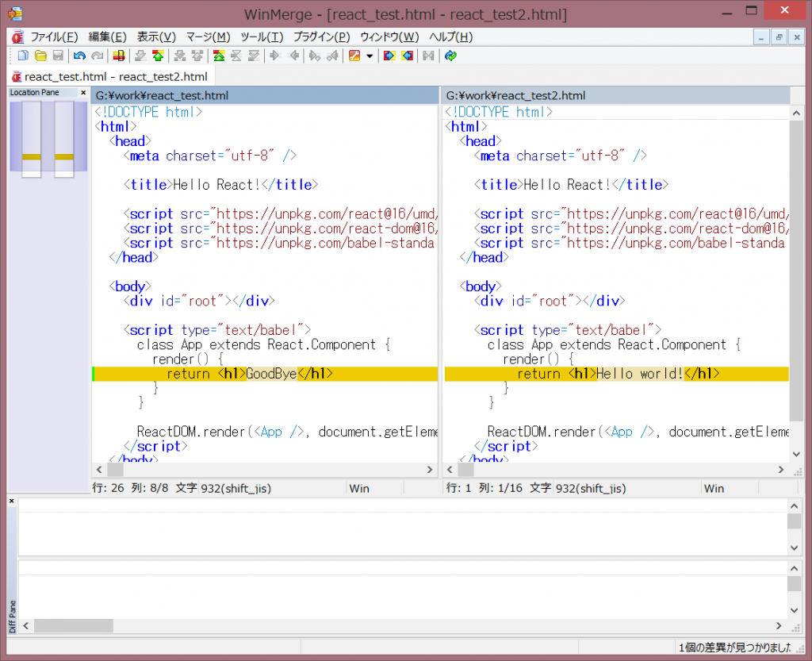Select the react_test.html - react_test2.html tab
Screen dimensions: 812x661
(x=110, y=77)
